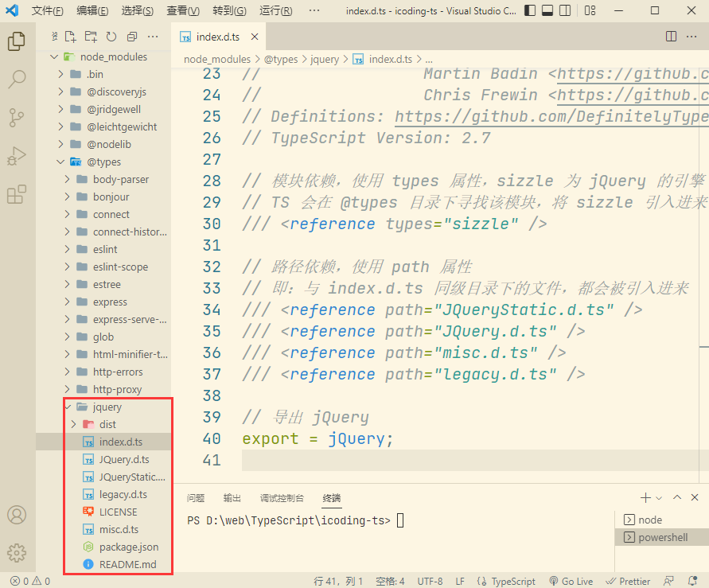Close the index.d.ts editor tab
The height and width of the screenshot is (588, 709).
click(x=255, y=37)
